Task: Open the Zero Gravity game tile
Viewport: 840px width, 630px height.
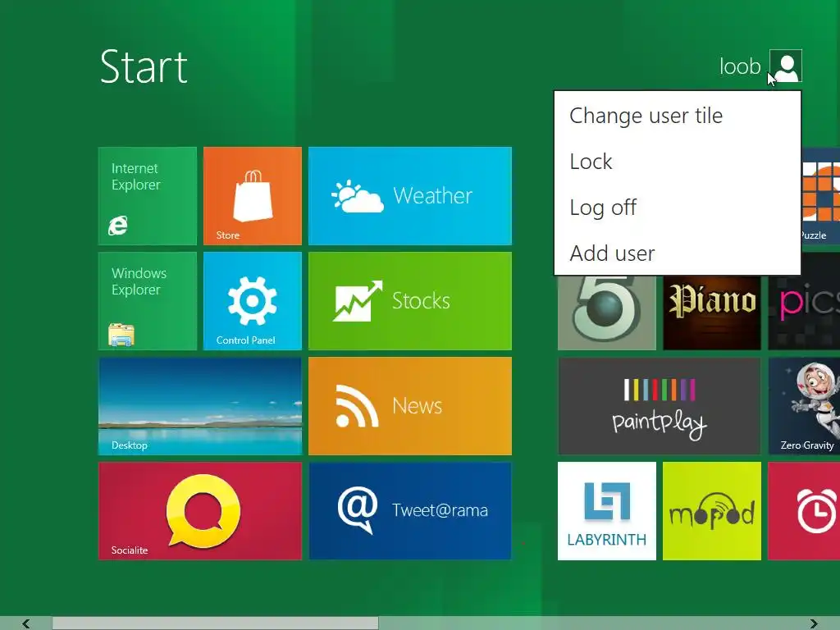Action: click(x=804, y=406)
